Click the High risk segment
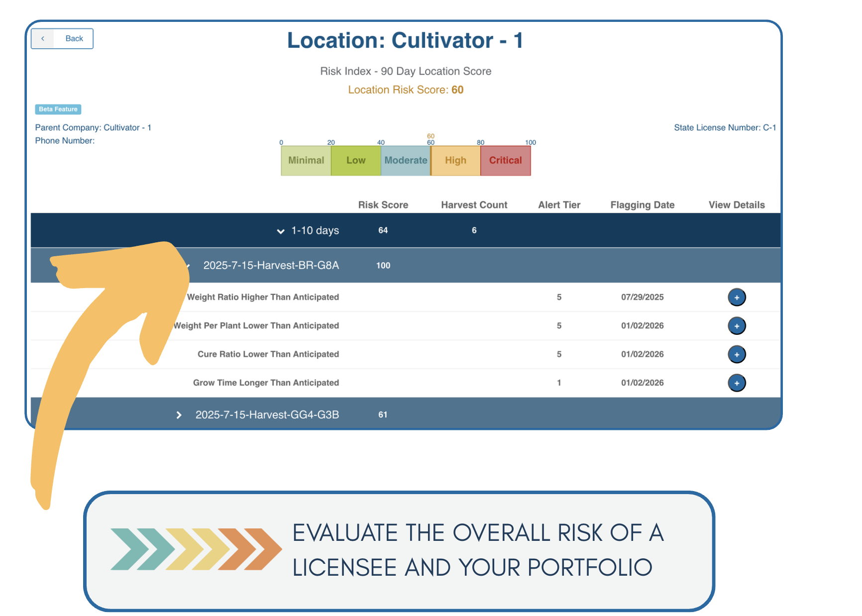This screenshot has height=616, width=862. click(455, 161)
